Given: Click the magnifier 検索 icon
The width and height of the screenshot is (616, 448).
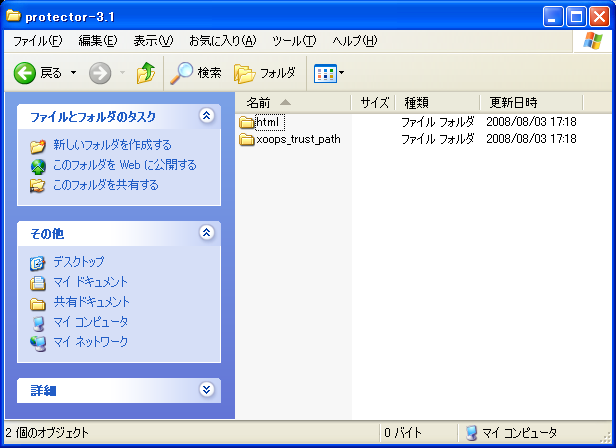Looking at the screenshot, I should [x=181, y=73].
